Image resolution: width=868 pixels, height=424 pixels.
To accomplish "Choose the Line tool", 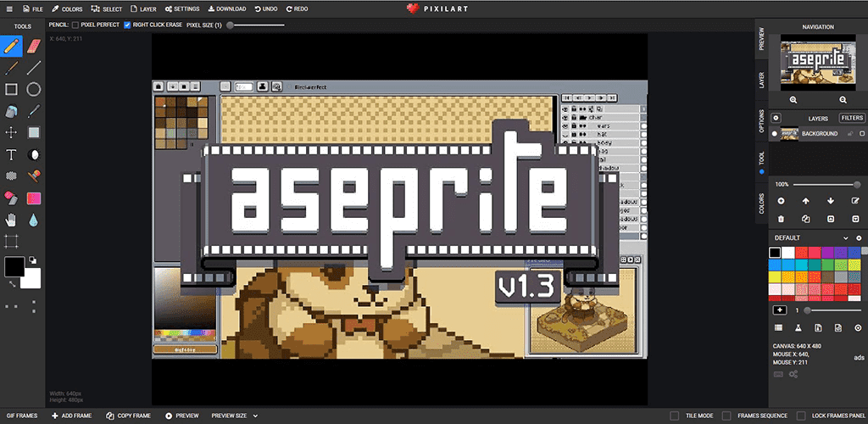I will (34, 68).
